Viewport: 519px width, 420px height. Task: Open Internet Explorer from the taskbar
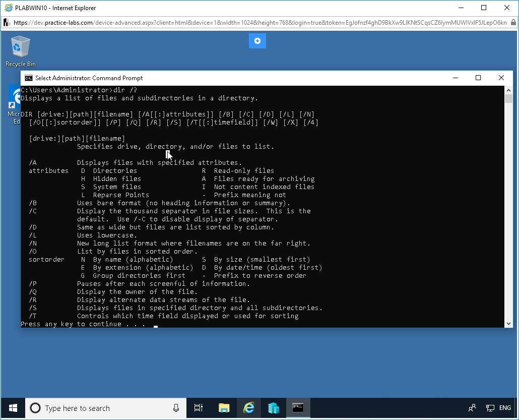coord(248,408)
